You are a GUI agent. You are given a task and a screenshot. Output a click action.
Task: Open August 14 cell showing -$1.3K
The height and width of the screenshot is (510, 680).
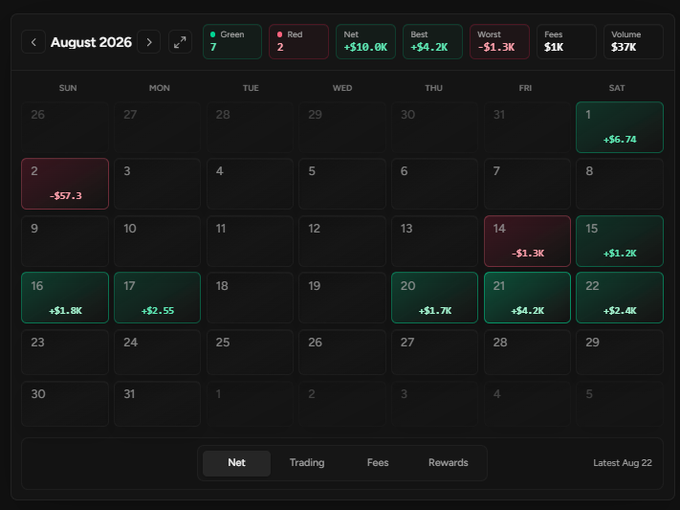tap(527, 241)
